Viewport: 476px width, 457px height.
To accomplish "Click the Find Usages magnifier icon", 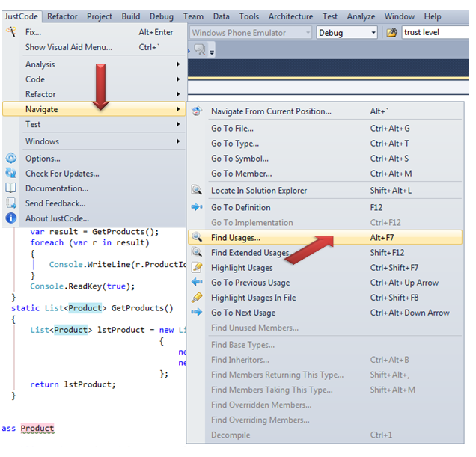I will coord(197,238).
